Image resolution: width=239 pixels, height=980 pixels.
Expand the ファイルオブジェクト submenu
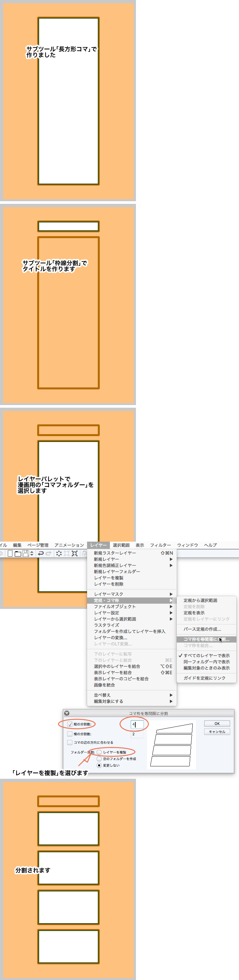[132, 606]
